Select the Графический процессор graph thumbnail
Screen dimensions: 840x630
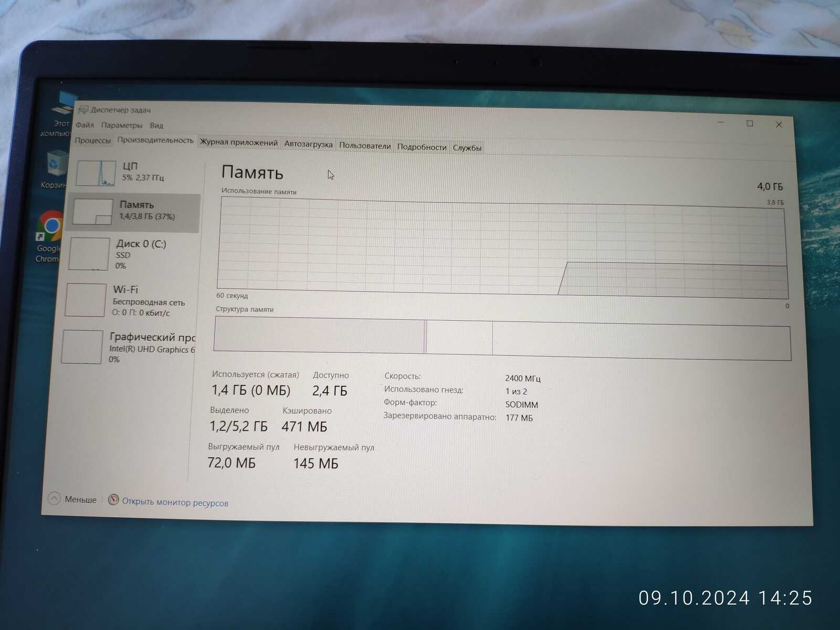coord(82,346)
